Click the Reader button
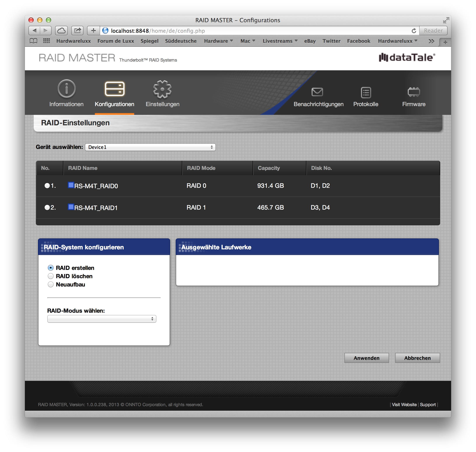Viewport: 476px width, 452px height. [433, 31]
